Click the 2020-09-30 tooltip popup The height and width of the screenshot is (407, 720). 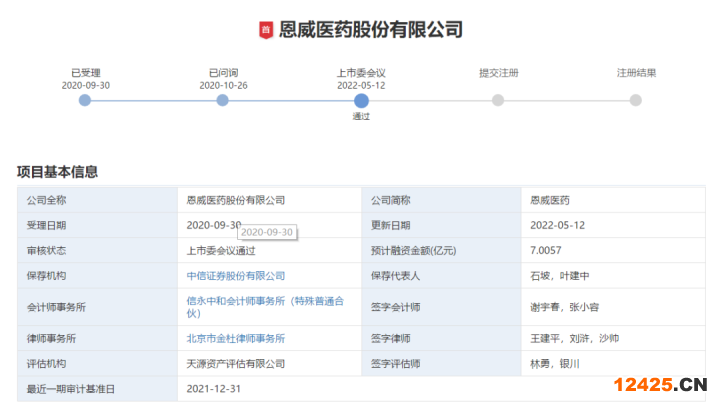(267, 232)
